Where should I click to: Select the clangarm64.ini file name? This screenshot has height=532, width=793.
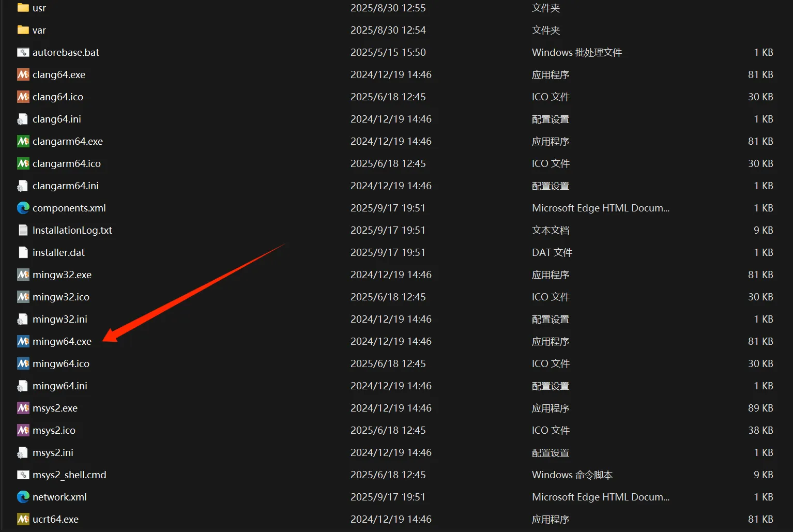pyautogui.click(x=65, y=186)
